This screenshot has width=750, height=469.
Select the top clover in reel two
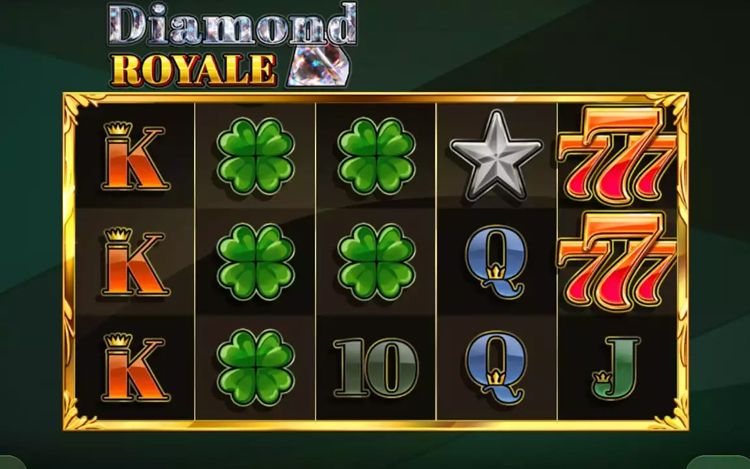pyautogui.click(x=255, y=156)
